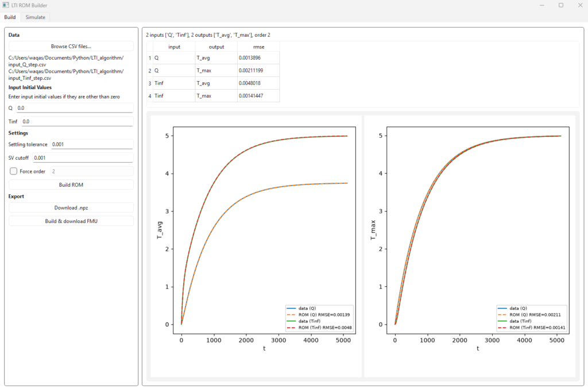Close the LTI ROM Builder window
This screenshot has width=588, height=389.
(580, 5)
